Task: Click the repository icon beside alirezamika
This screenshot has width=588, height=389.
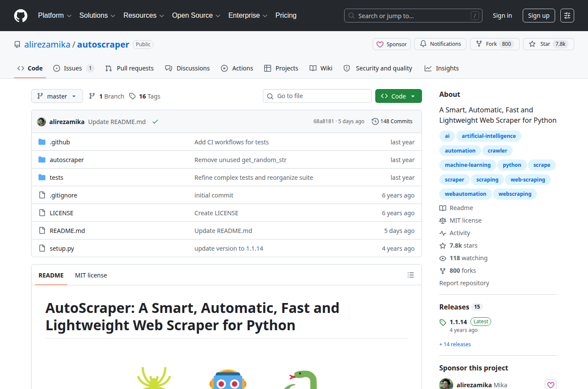Action: pos(17,45)
